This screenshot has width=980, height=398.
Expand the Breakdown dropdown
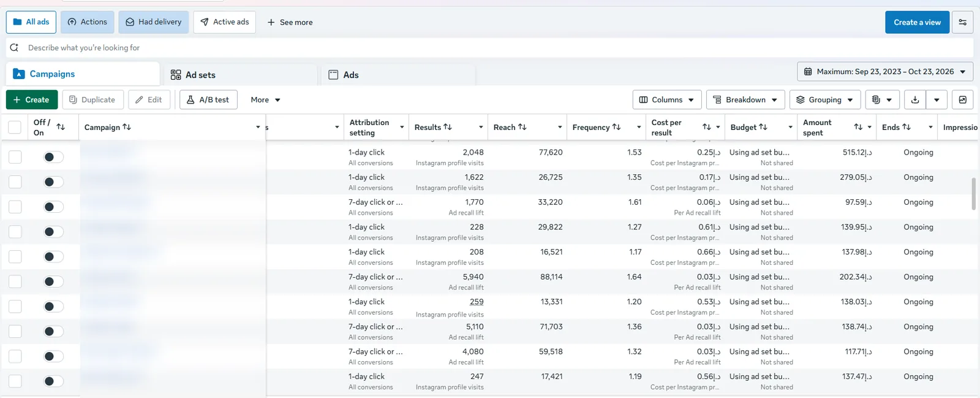point(745,99)
